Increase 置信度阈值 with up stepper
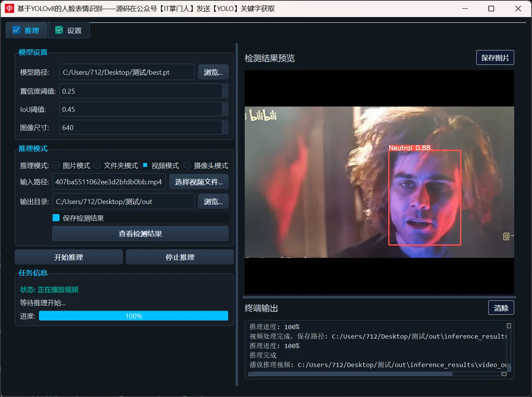Image resolution: width=532 pixels, height=397 pixels. [x=225, y=87]
